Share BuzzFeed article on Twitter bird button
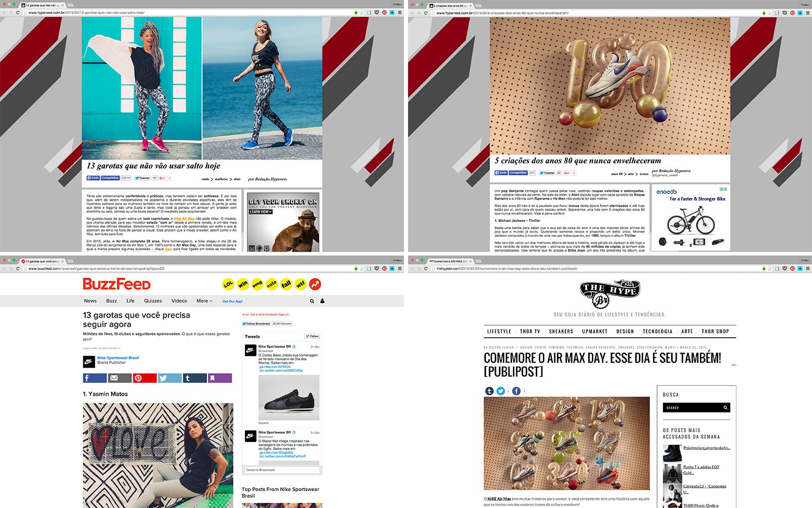Screen dimensions: 812x508 (x=170, y=378)
